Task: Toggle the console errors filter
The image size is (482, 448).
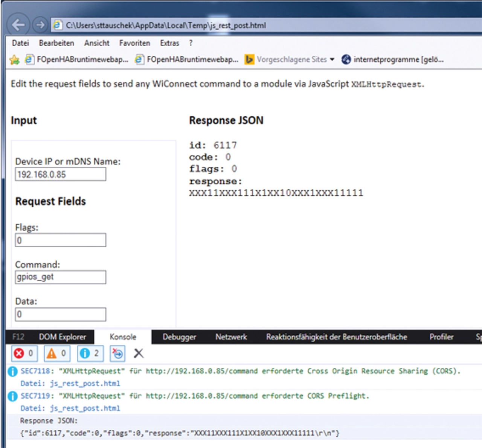Action: 24,354
